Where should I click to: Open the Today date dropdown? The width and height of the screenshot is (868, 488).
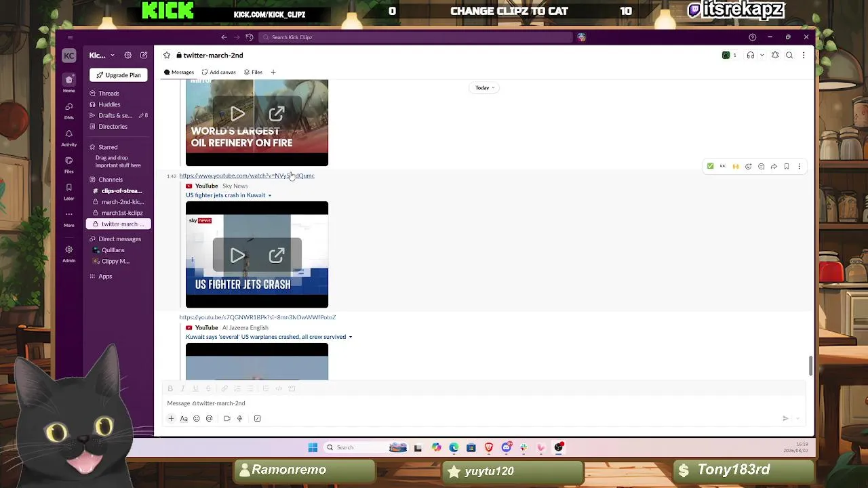[485, 87]
